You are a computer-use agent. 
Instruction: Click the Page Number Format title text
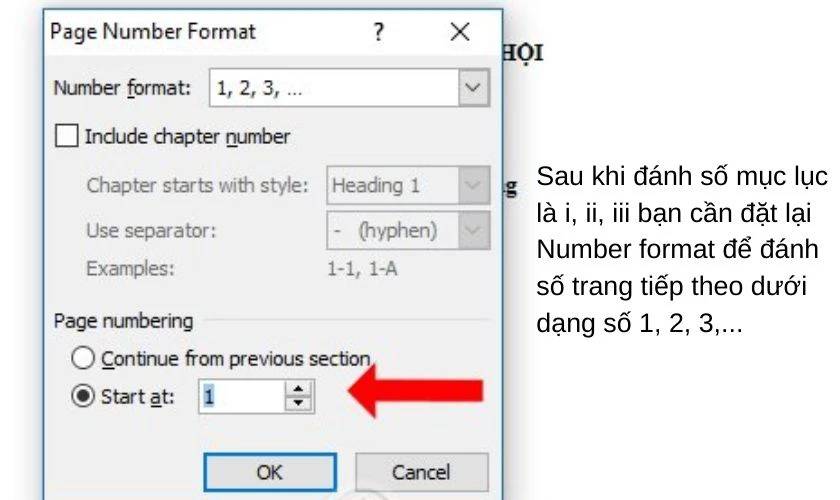[x=153, y=32]
